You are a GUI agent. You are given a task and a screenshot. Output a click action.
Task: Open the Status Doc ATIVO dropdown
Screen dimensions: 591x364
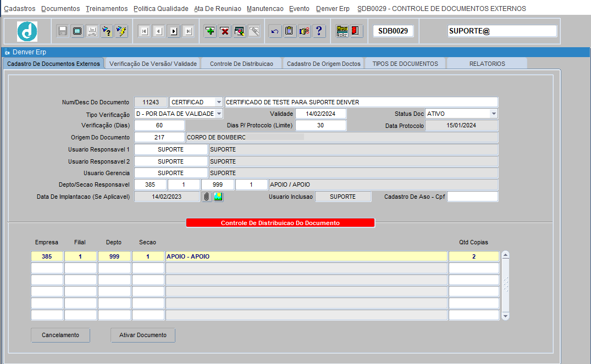click(x=493, y=114)
